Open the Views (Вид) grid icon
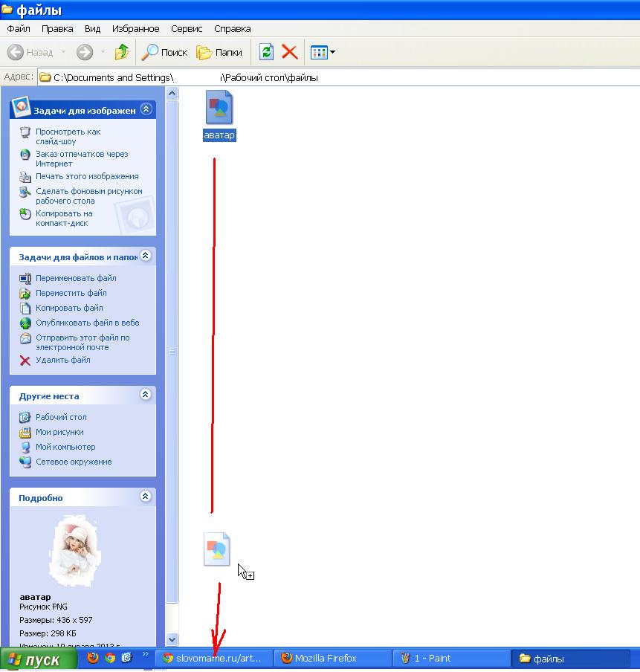640x672 pixels. 319,53
